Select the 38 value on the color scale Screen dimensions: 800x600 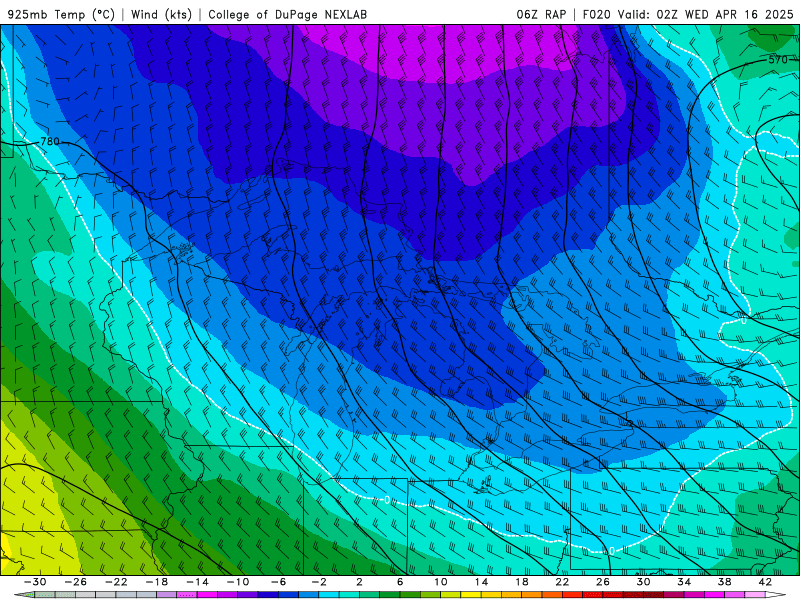pos(724,582)
